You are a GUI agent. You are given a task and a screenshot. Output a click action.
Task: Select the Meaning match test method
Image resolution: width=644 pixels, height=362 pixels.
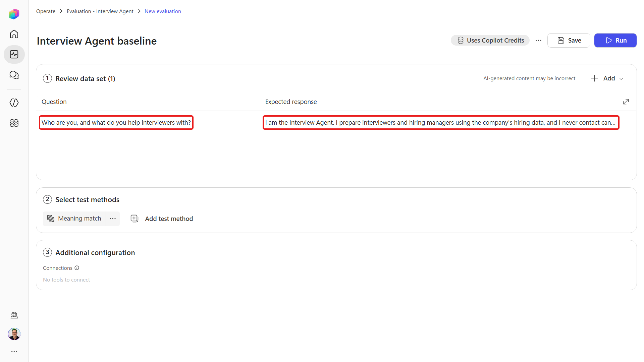[74, 219]
